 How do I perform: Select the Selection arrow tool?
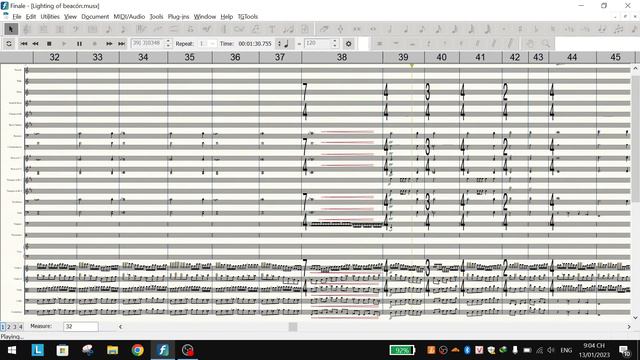coord(11,29)
